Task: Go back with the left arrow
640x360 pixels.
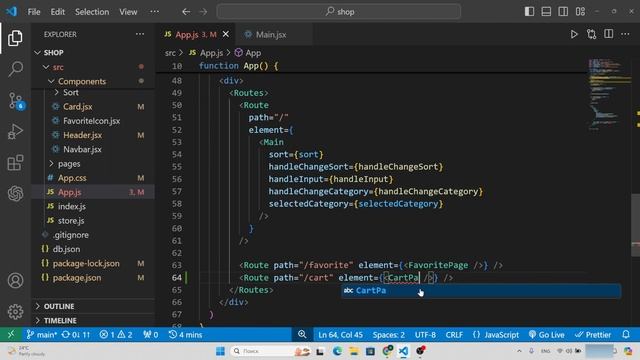Action: (186, 12)
